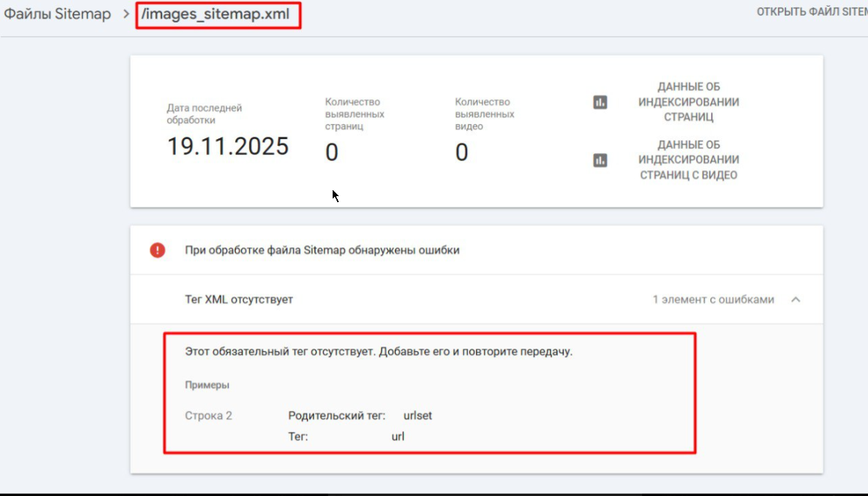Screen dimensions: 868x496
Task: Open ДАННЫЕ ОБ ИНДЕКСИРОВАНИИ СТРАНИЦ С ВИДЕО
Action: pos(688,159)
